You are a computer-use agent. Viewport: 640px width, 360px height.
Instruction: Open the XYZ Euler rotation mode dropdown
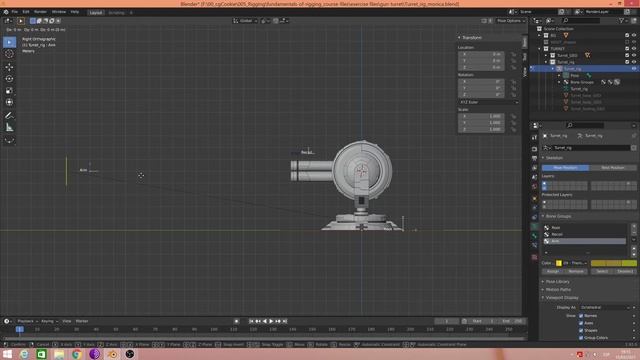pos(489,102)
